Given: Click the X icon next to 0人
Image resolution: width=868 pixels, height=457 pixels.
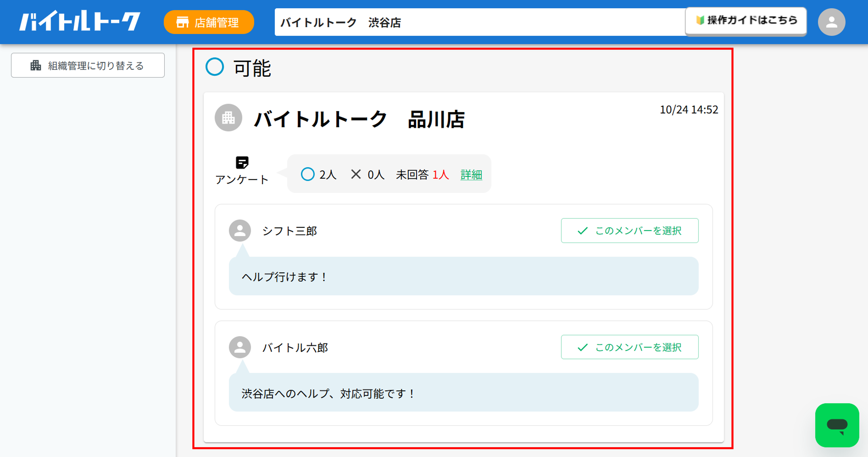Looking at the screenshot, I should [356, 174].
